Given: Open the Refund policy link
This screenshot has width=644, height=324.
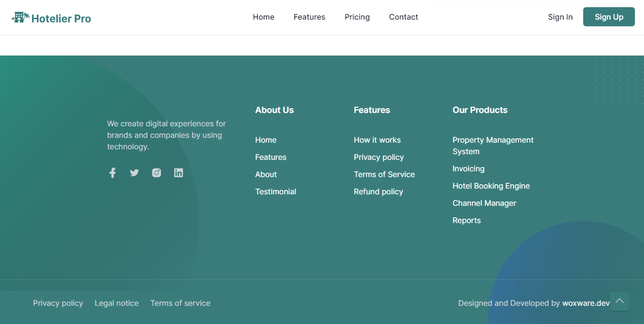Looking at the screenshot, I should (x=378, y=191).
